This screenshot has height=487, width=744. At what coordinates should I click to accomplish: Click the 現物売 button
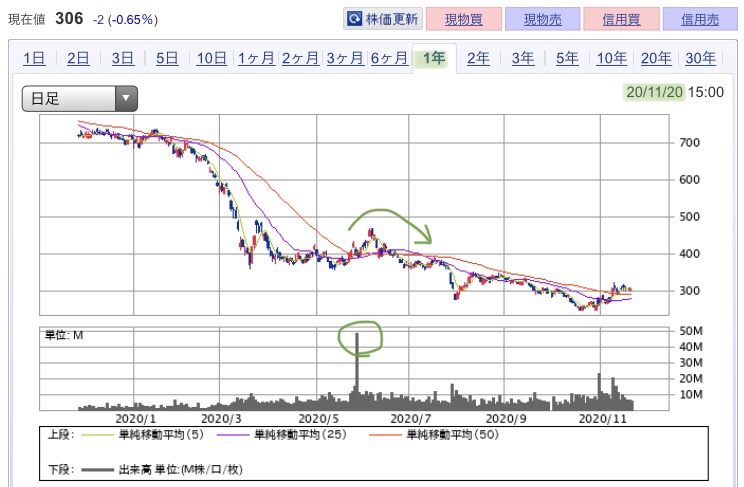(542, 19)
